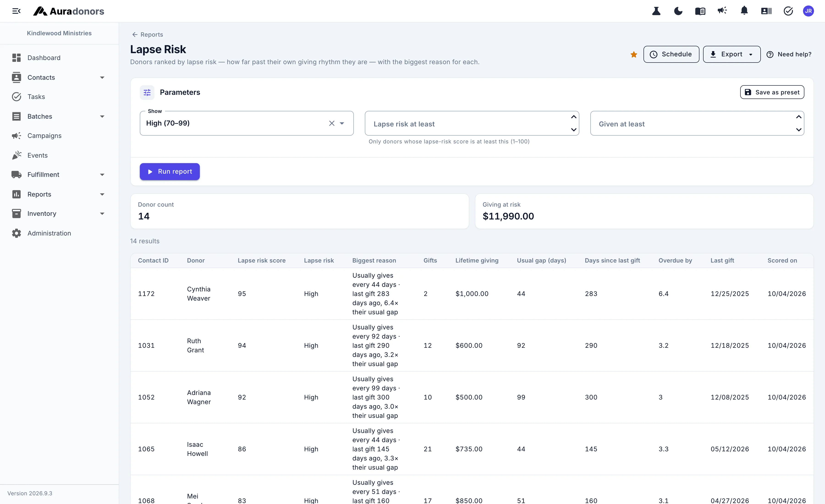
Task: Sort by Lapse risk score column
Action: click(x=261, y=260)
